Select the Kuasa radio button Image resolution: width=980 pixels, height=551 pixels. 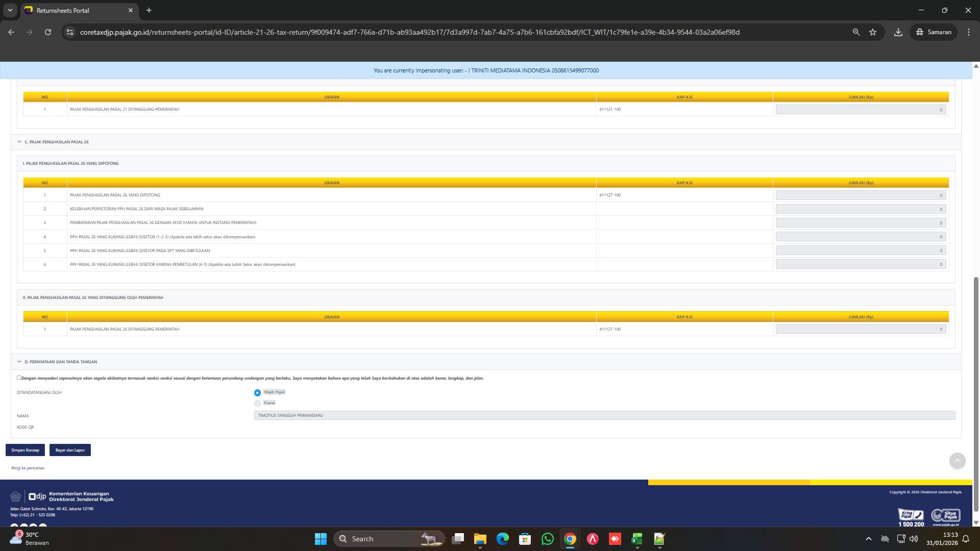[x=257, y=403]
